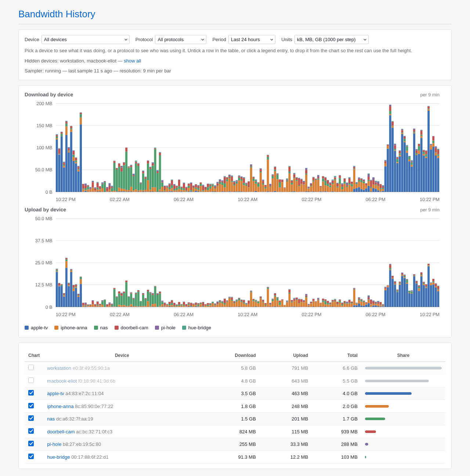Click the Total column header
Screen dimensions: 470x476
pos(352,355)
